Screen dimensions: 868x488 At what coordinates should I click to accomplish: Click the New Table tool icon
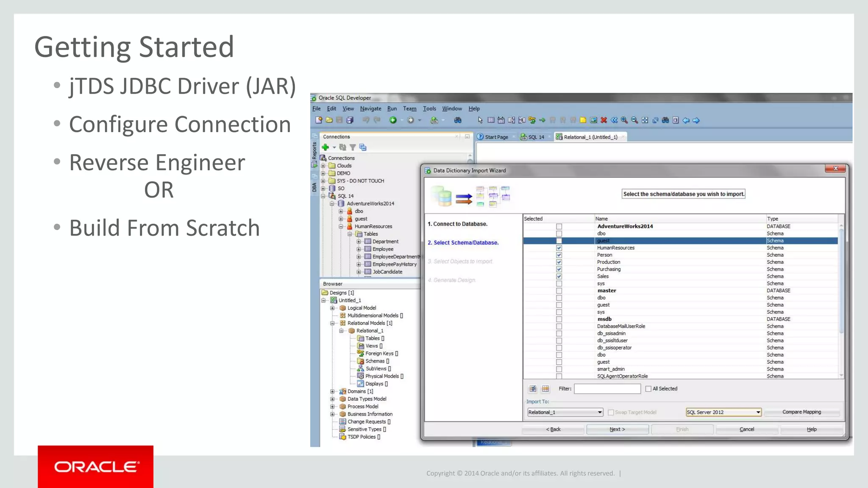tap(491, 120)
